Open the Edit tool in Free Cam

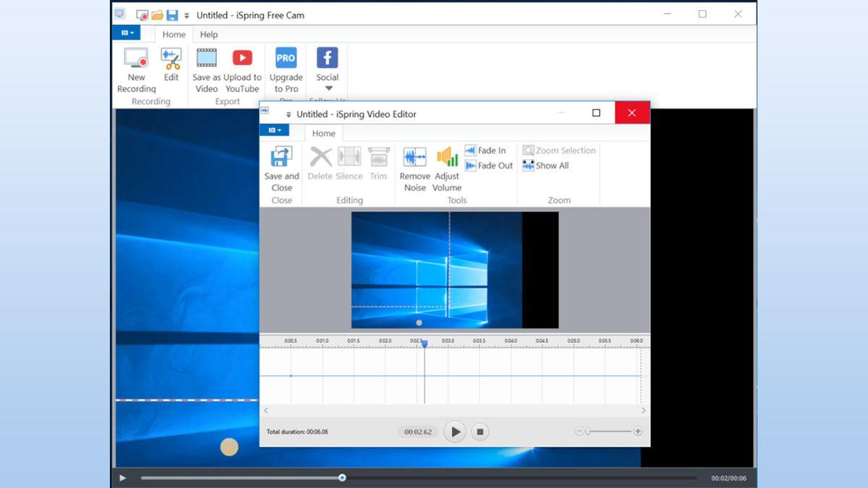pos(171,69)
